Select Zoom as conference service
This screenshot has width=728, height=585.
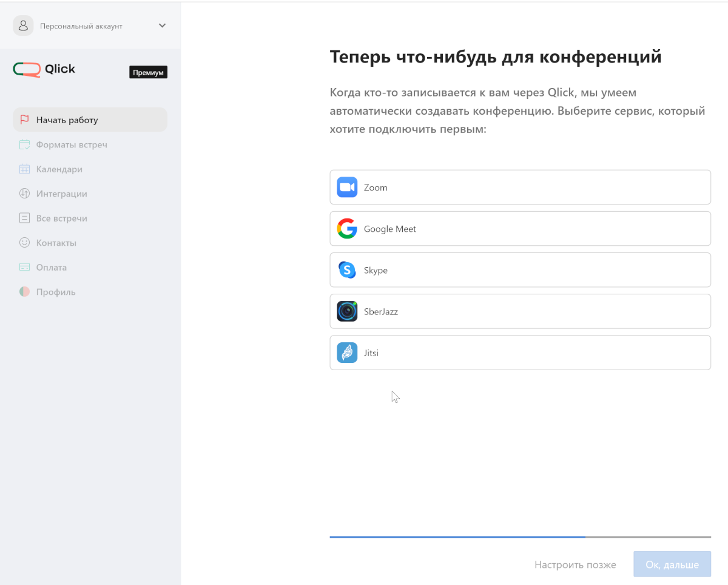click(520, 188)
